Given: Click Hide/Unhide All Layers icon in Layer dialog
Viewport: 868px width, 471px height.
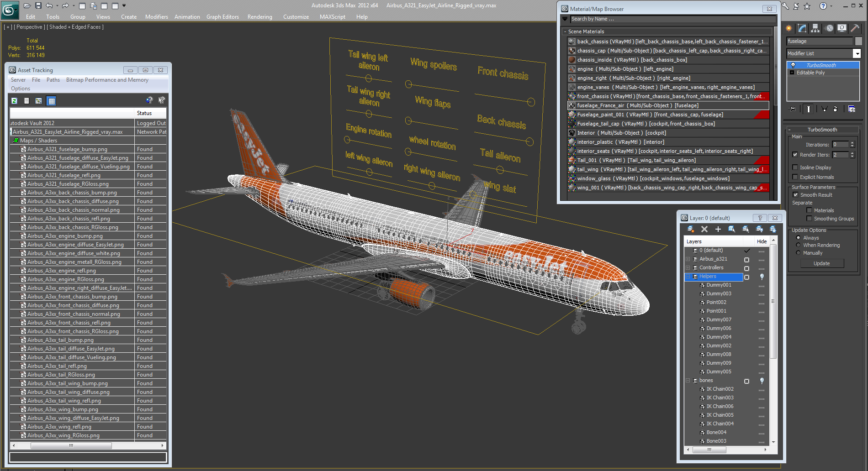Looking at the screenshot, I should click(759, 229).
